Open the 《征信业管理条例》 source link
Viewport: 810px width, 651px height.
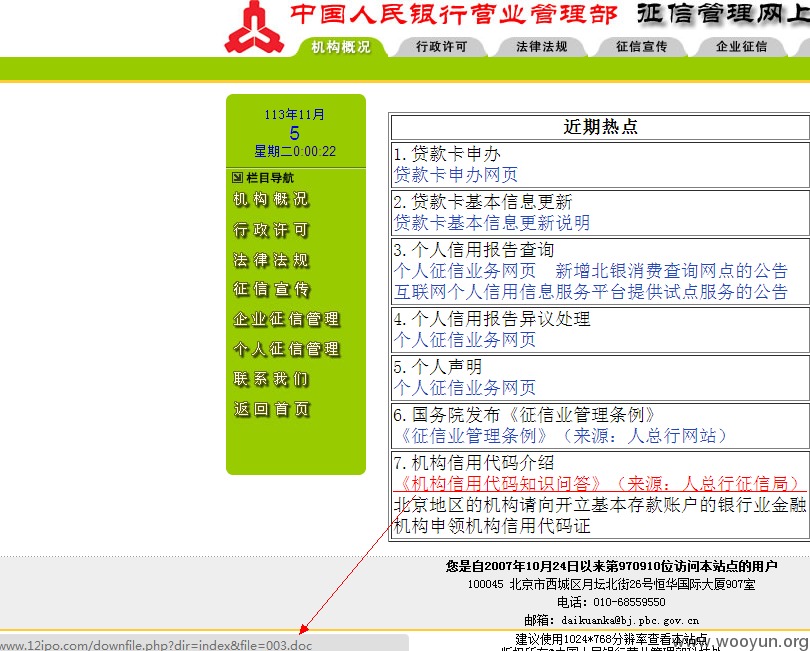pos(561,436)
